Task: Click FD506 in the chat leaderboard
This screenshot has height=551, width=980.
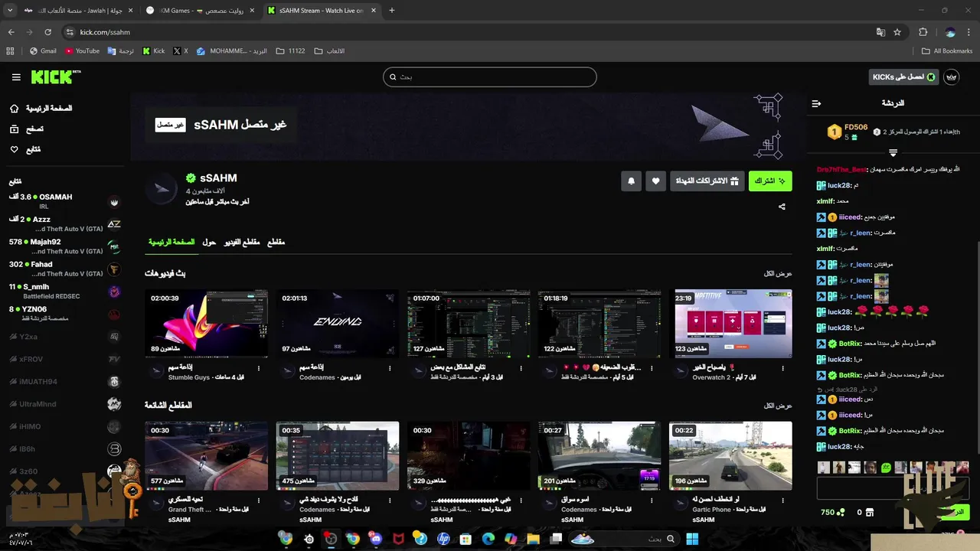Action: point(856,127)
